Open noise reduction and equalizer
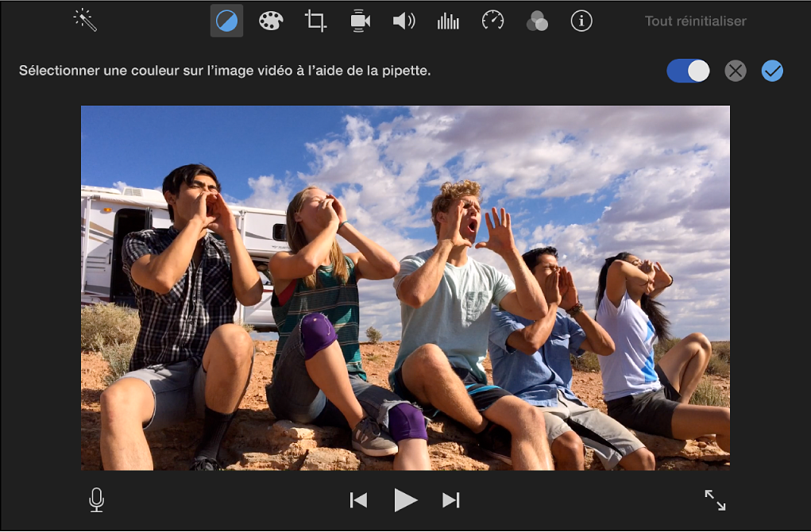The width and height of the screenshot is (811, 532). click(448, 21)
